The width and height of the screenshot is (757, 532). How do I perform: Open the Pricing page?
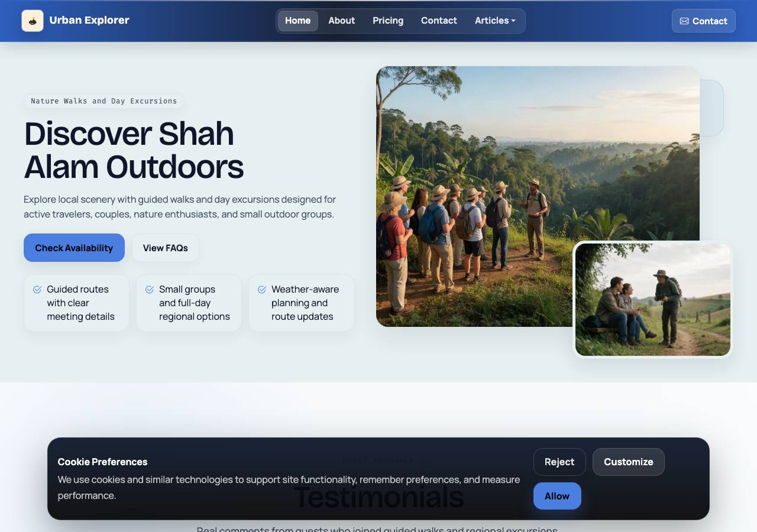click(x=388, y=21)
